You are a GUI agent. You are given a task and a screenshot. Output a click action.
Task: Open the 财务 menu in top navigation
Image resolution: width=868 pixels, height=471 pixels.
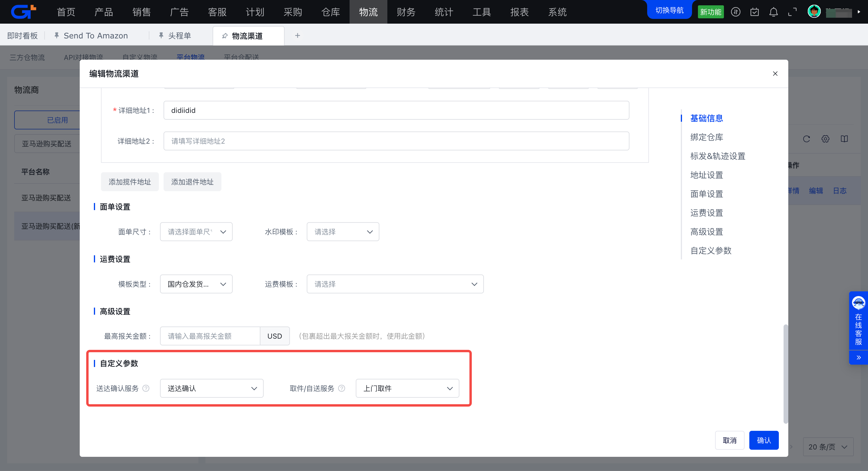406,12
